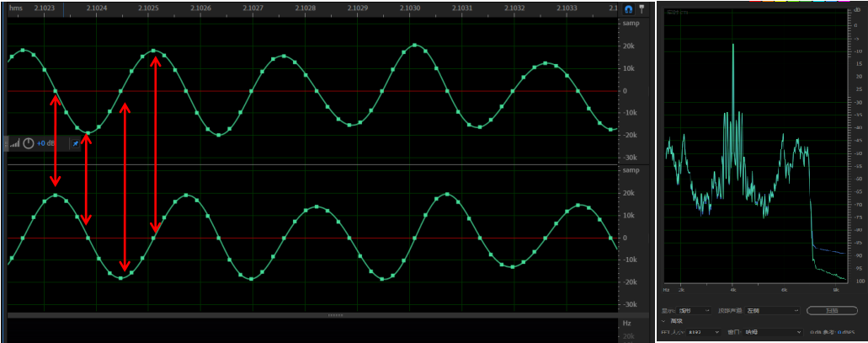Click the hms time format label
This screenshot has width=868, height=343.
pos(15,8)
